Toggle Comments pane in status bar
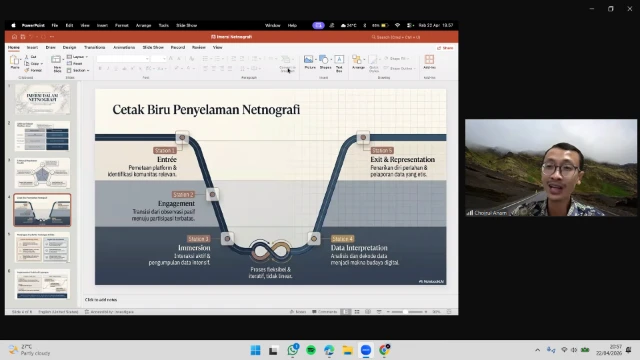 [325, 312]
